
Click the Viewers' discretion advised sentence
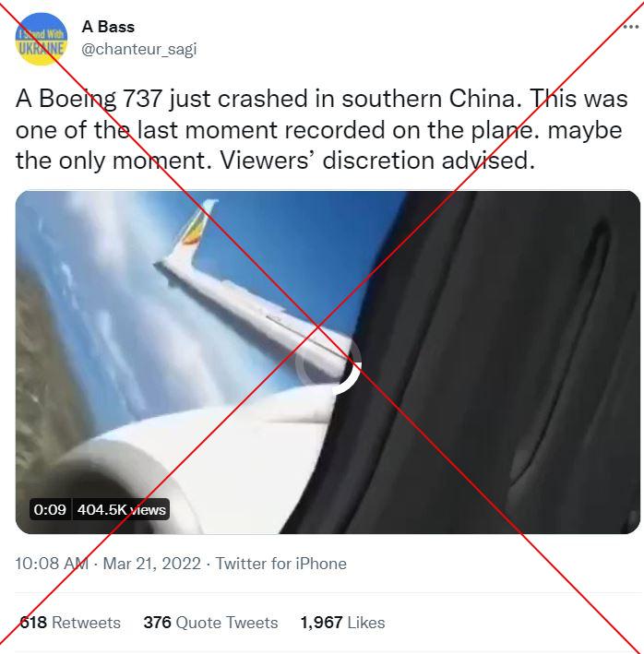(x=377, y=161)
